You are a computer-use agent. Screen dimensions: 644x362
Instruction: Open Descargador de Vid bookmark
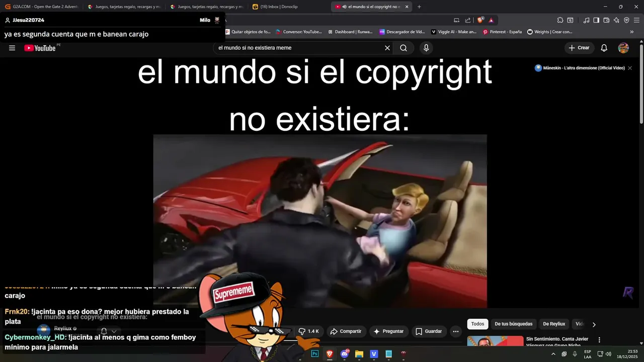coord(402,32)
